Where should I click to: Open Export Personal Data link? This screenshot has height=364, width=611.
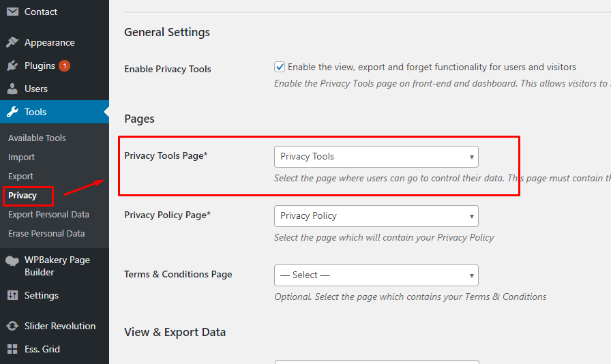point(48,214)
